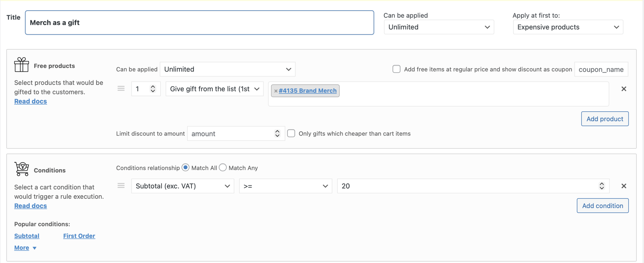Open the First Order popular condition link

pos(79,236)
